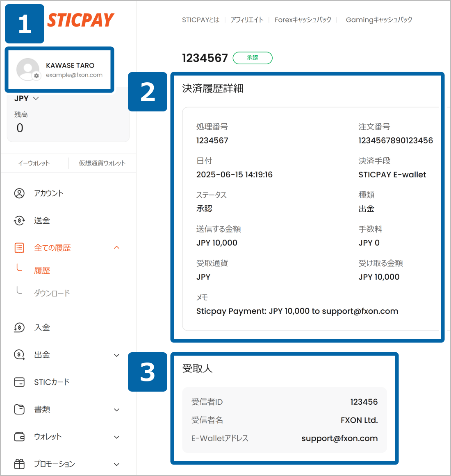Click the recipient ID 123456
The width and height of the screenshot is (451, 476).
point(364,402)
